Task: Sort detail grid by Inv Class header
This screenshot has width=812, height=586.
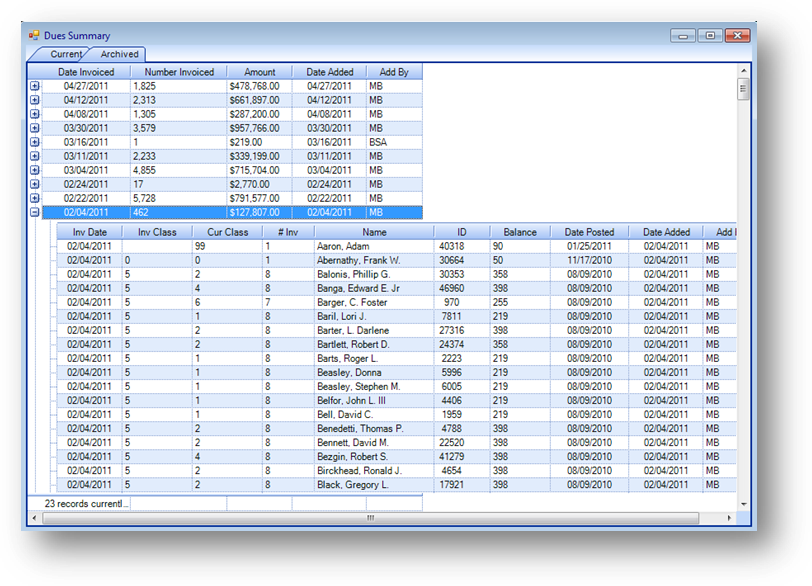Action: point(157,232)
